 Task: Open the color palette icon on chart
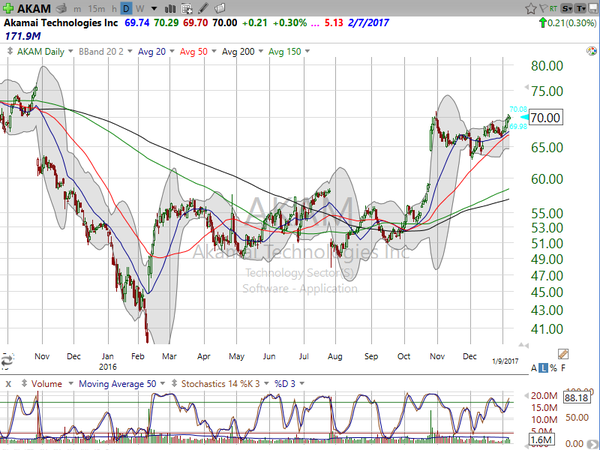[x=591, y=51]
